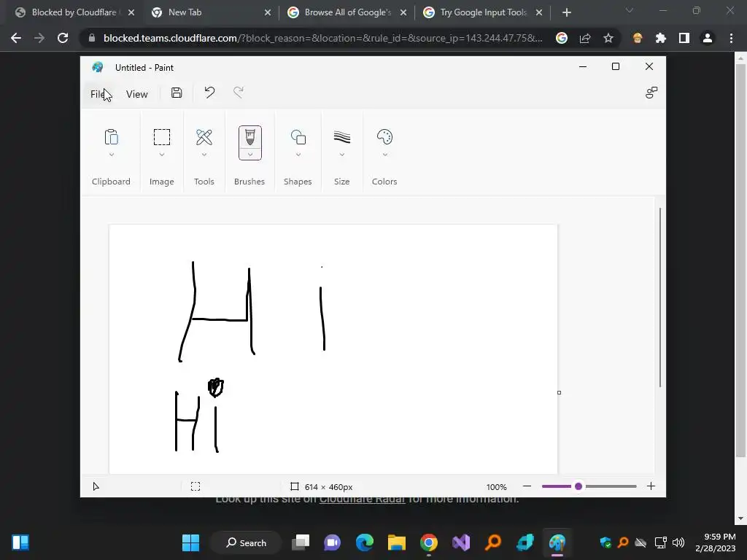The height and width of the screenshot is (560, 747).
Task: Open File Explorer from the taskbar
Action: (x=397, y=542)
